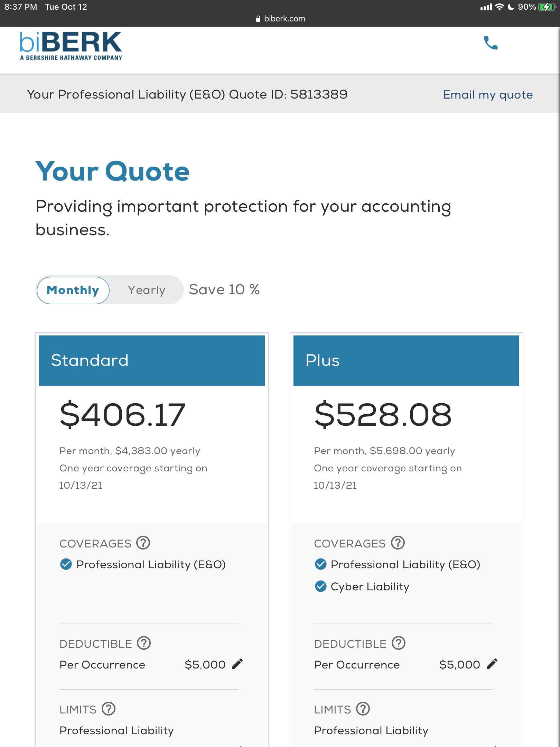Click Limits help icon in Plus plan
The image size is (560, 747).
(x=363, y=709)
